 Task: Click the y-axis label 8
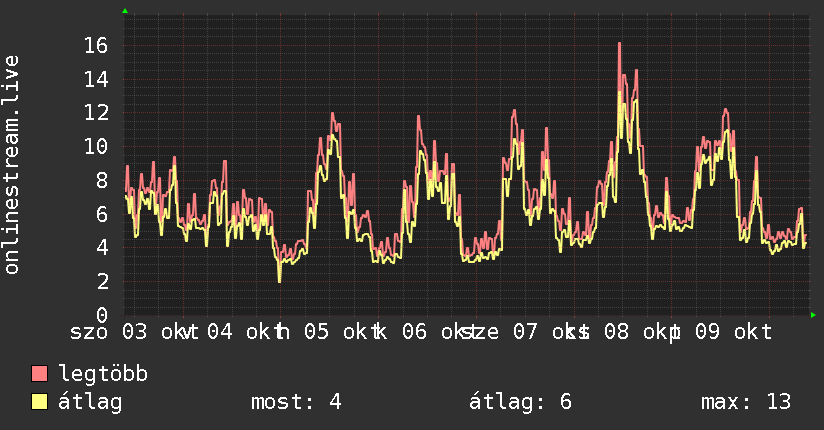click(102, 180)
